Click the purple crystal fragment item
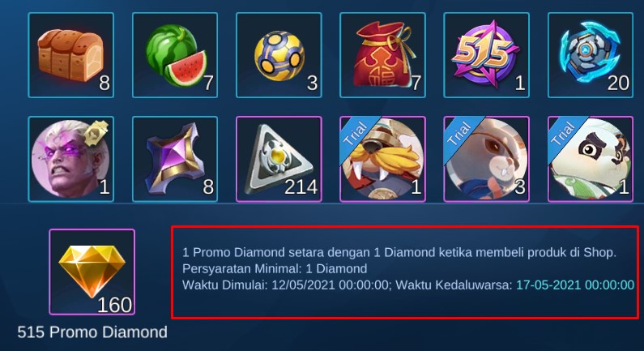The height and width of the screenshot is (351, 644). tap(175, 159)
